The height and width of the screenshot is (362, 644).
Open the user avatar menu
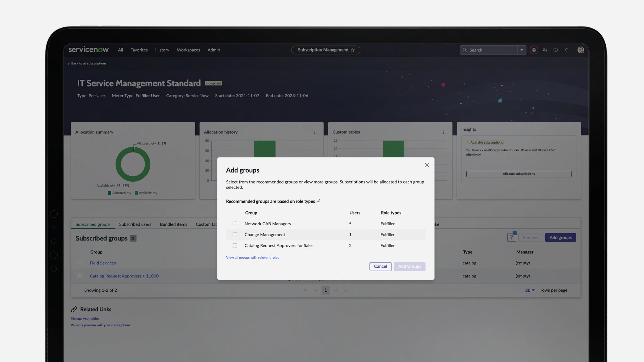(580, 50)
